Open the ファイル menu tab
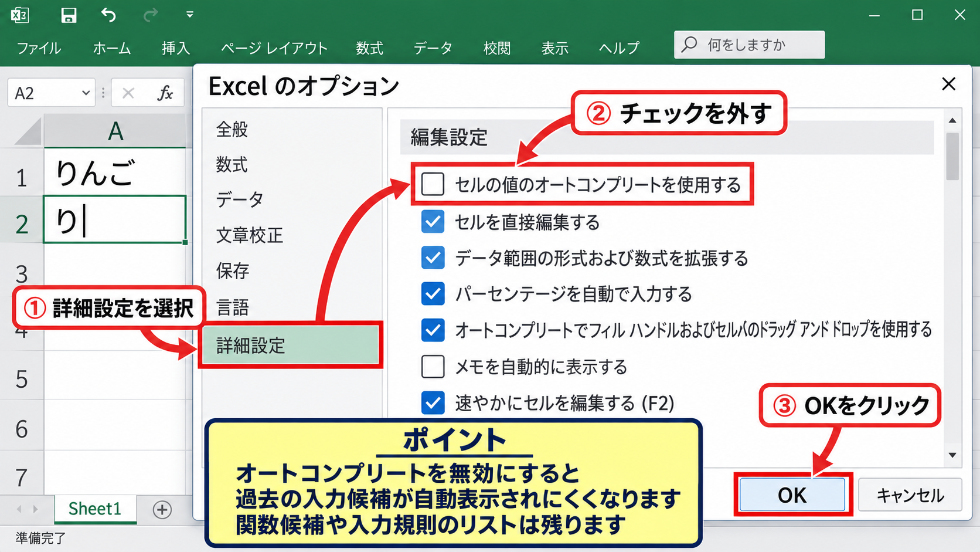980x552 pixels. click(x=39, y=48)
